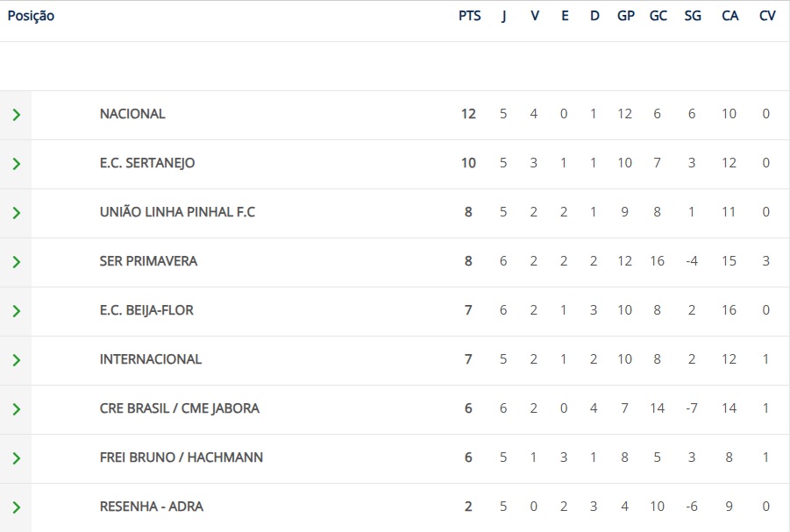
Task: Click the RESENHA - ADRA team name
Action: click(x=152, y=507)
